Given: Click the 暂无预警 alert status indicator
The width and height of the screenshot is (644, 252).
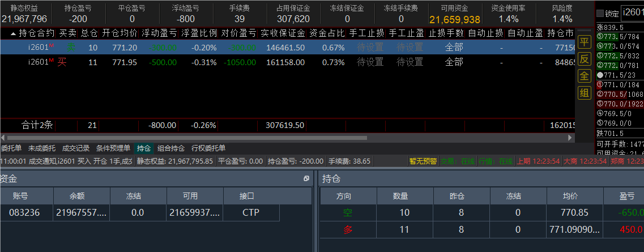Looking at the screenshot, I should (x=423, y=161).
